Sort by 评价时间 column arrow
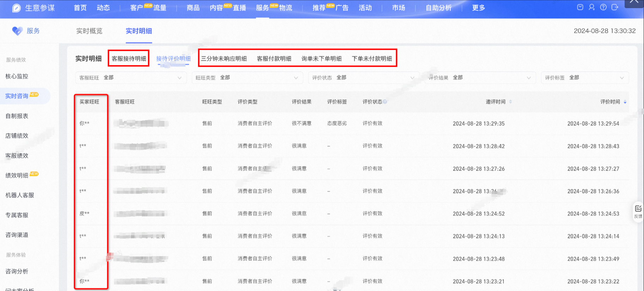644x291 pixels. pyautogui.click(x=625, y=102)
